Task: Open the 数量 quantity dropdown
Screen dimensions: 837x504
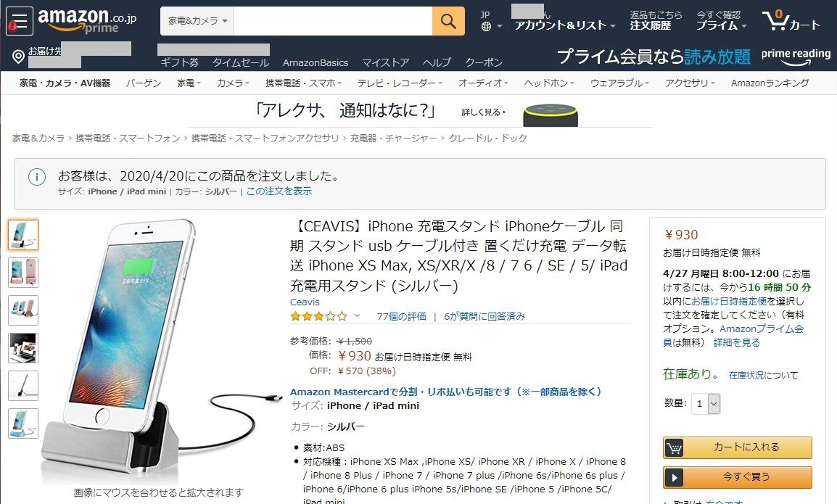Action: click(706, 404)
